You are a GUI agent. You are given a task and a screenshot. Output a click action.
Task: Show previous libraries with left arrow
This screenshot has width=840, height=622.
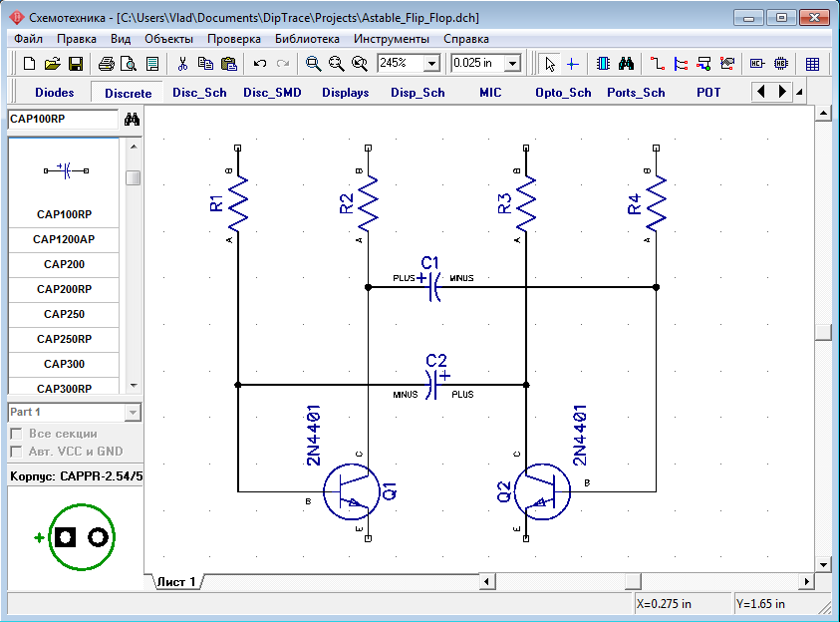760,92
